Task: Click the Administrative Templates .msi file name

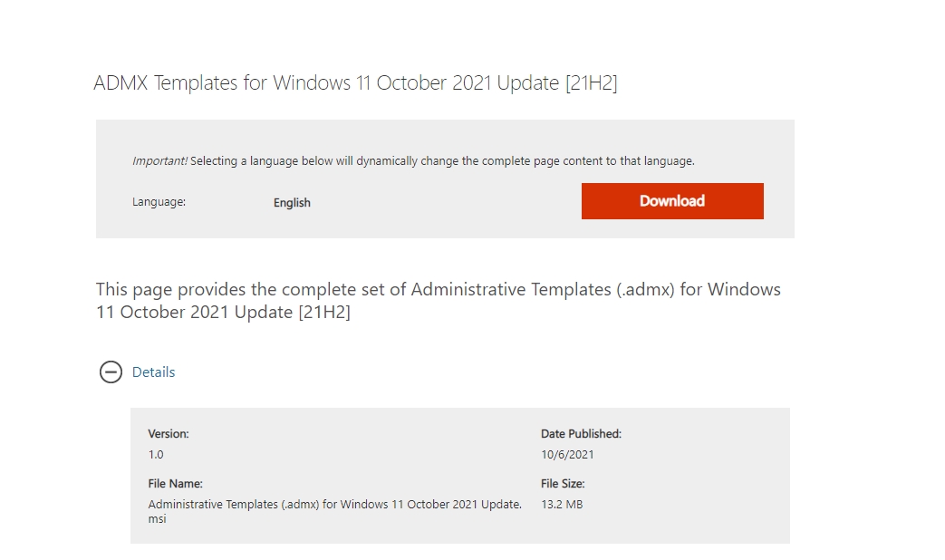Action: coord(335,511)
